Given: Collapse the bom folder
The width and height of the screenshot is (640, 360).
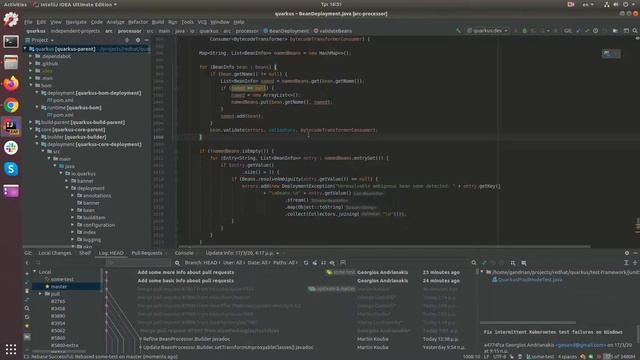Looking at the screenshot, I should [x=31, y=85].
